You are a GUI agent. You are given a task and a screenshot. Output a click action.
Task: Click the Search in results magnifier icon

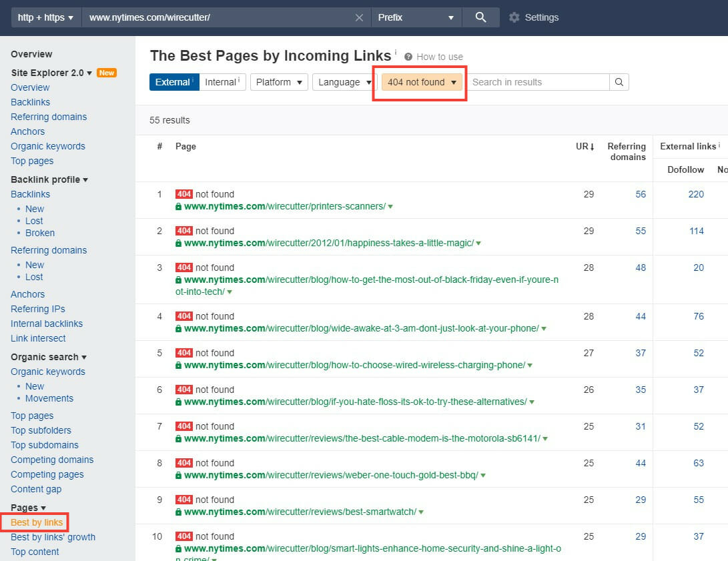click(x=619, y=82)
